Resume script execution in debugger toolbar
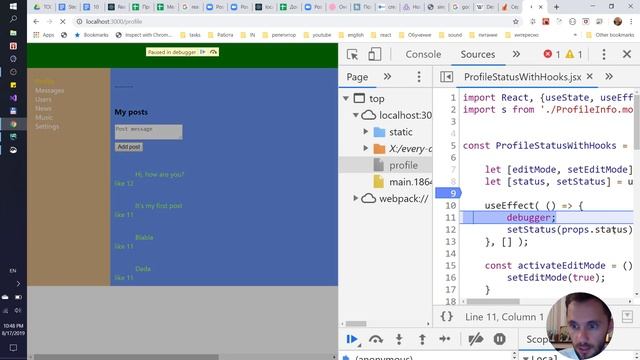Viewport: 640px width, 360px height. click(352, 339)
